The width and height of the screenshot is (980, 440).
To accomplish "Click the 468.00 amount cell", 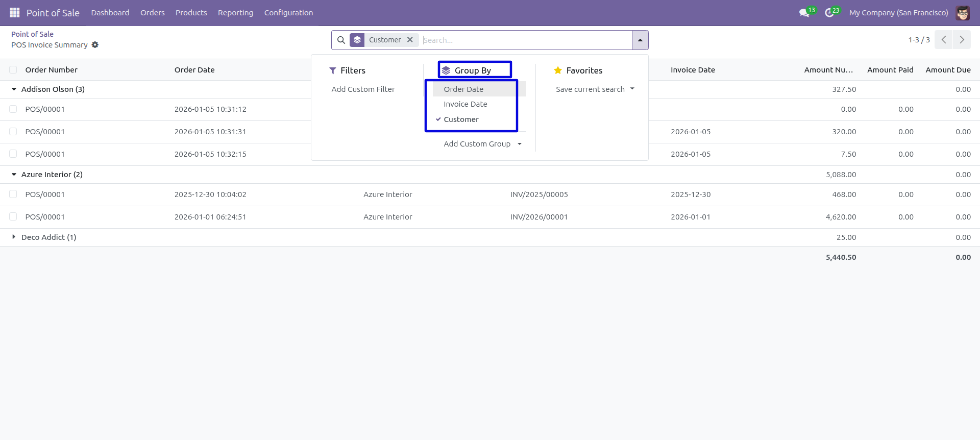I will 844,194.
